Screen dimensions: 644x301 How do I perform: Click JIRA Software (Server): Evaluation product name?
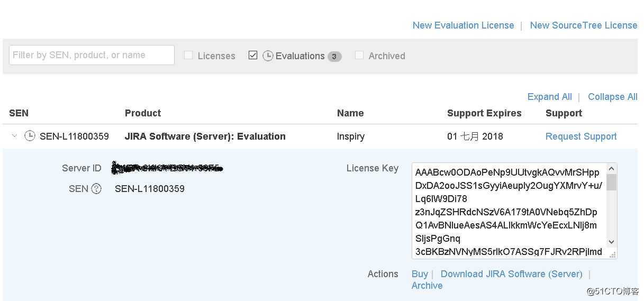coord(205,136)
